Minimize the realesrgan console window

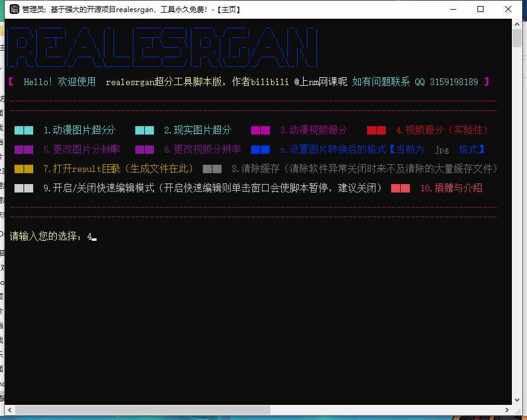(x=453, y=9)
